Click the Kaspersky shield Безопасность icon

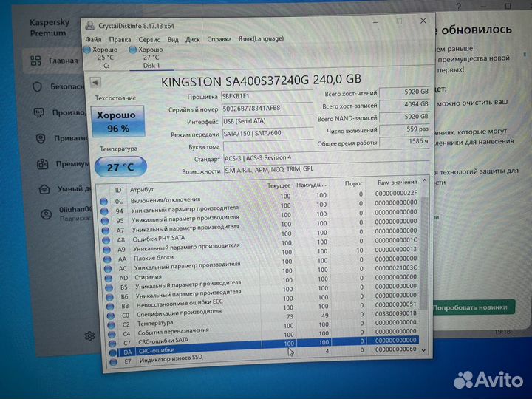(x=38, y=87)
